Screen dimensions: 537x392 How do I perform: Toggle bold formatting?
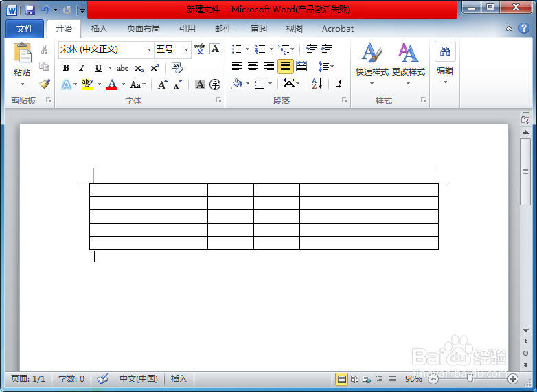(x=66, y=68)
